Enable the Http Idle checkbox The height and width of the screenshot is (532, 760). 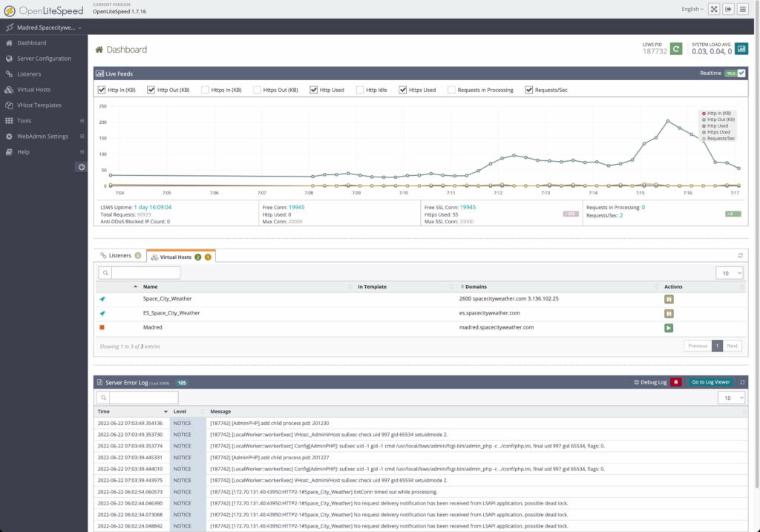360,90
